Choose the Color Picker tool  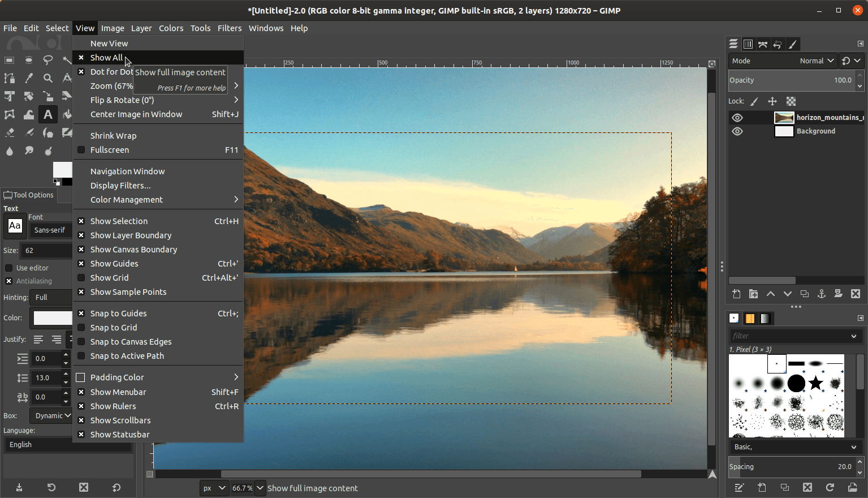point(28,78)
